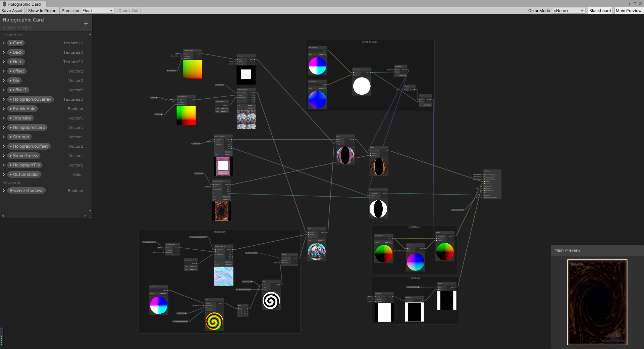Screen dimensions: 644x349
Task: Click the Check Out button
Action: [128, 11]
